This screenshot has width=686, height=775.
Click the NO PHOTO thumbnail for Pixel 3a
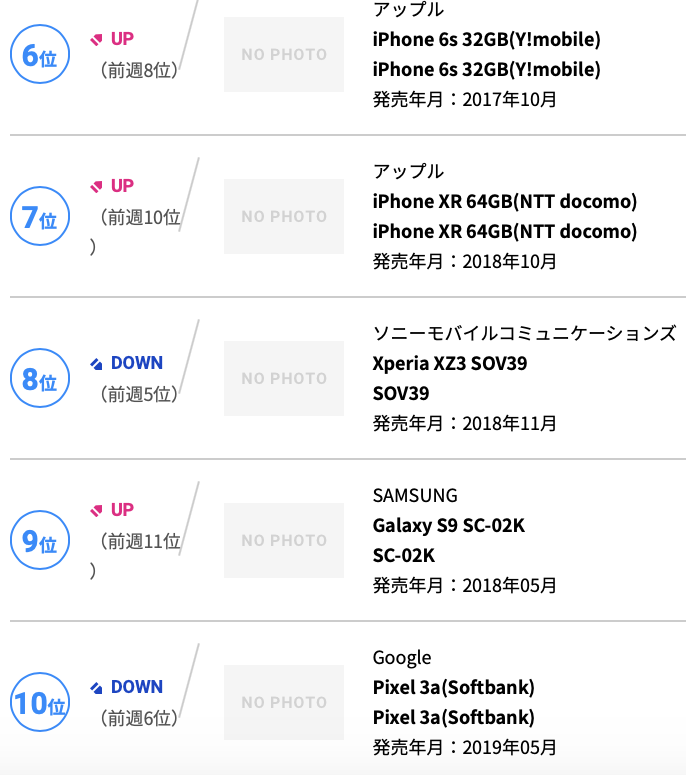tap(284, 702)
